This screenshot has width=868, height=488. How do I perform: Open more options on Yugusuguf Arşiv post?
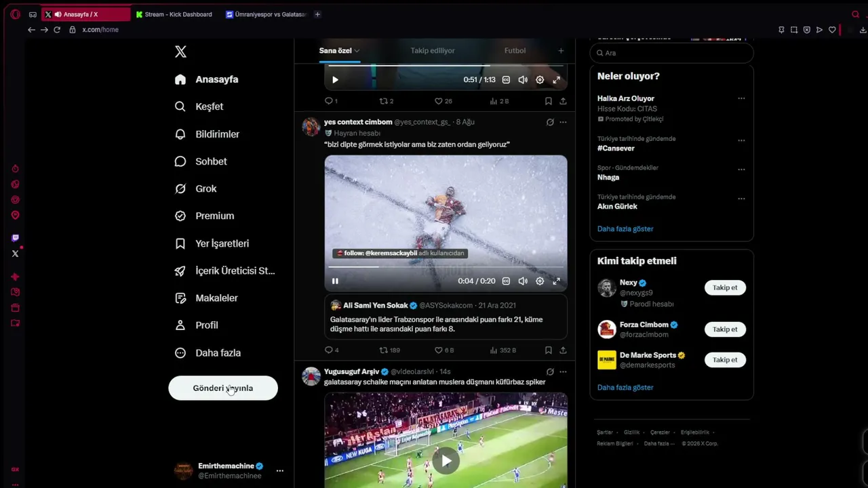[x=563, y=372]
